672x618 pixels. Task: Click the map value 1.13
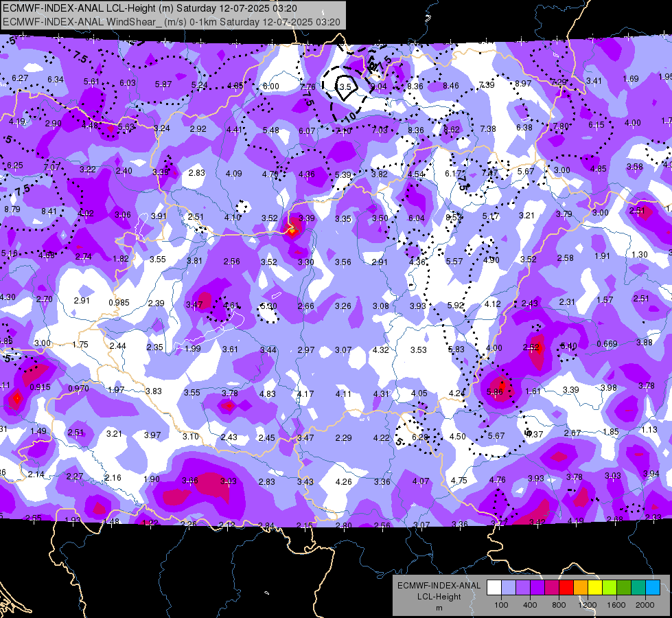[649, 429]
